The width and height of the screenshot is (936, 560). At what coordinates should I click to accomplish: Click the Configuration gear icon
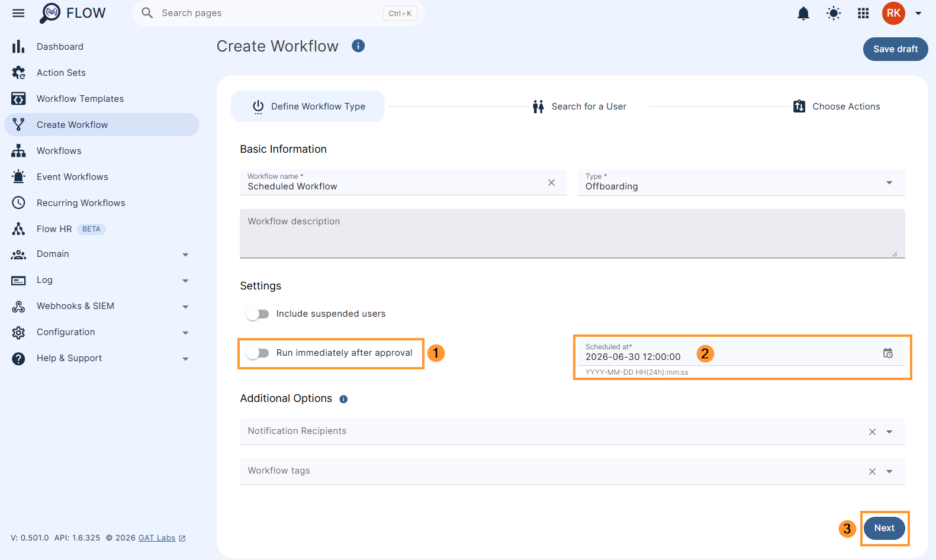tap(18, 333)
